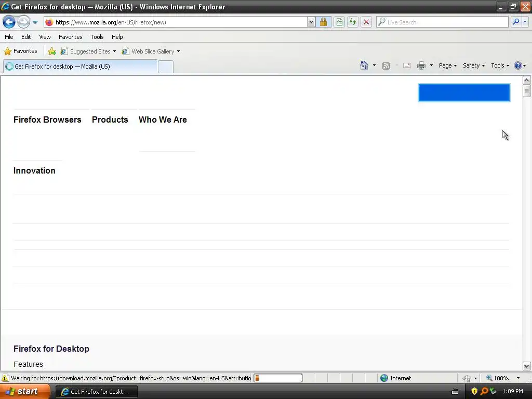Open Web Slice Gallery dropdown
This screenshot has height=399, width=532.
(x=151, y=51)
